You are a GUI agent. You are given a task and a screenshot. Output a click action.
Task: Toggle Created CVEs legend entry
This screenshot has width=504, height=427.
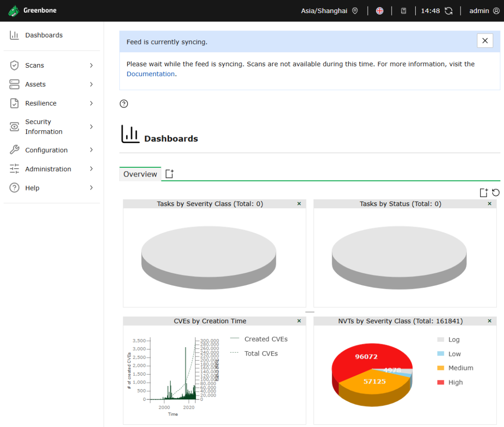tap(259, 339)
